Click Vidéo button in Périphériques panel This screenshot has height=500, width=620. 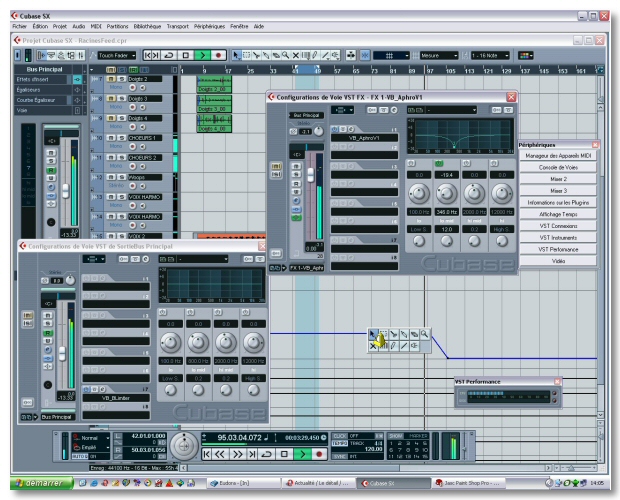click(x=558, y=261)
